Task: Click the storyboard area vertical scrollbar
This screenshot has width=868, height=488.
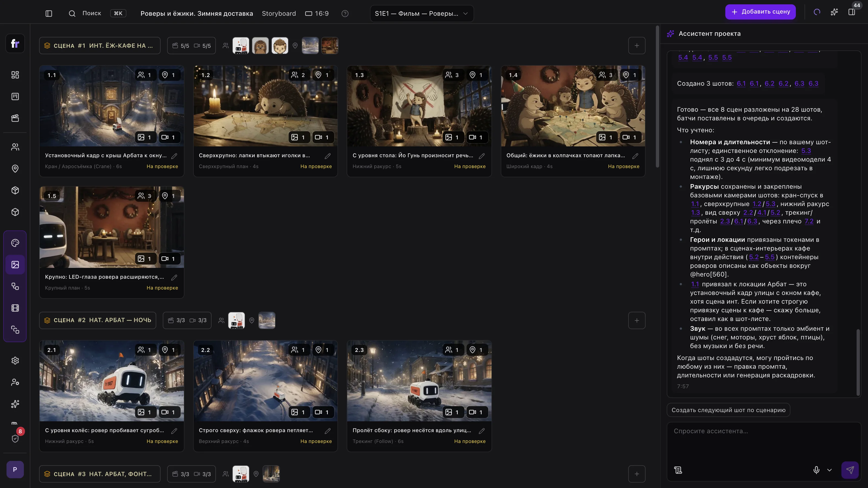Action: 657,97
